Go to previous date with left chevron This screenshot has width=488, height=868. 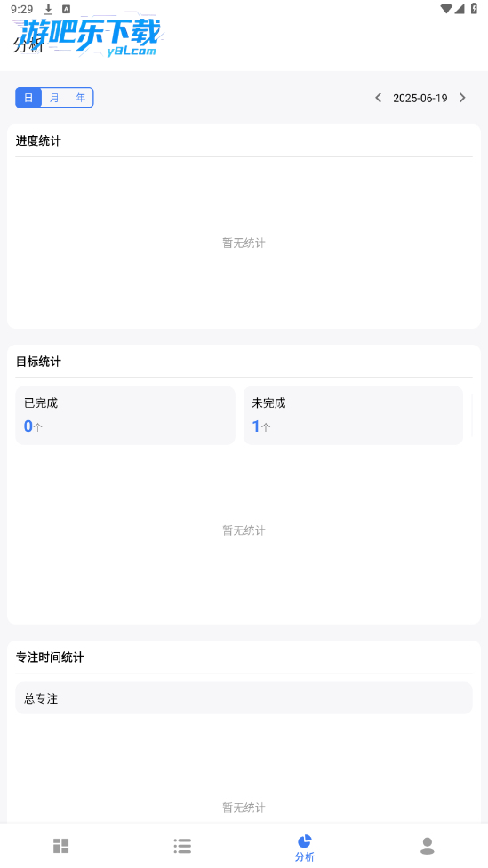[379, 98]
